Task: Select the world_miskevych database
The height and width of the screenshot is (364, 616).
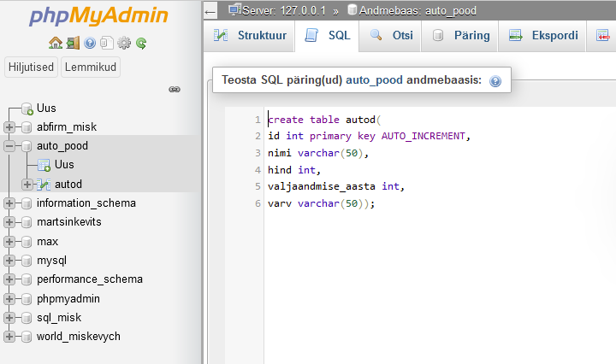Action: [x=78, y=336]
